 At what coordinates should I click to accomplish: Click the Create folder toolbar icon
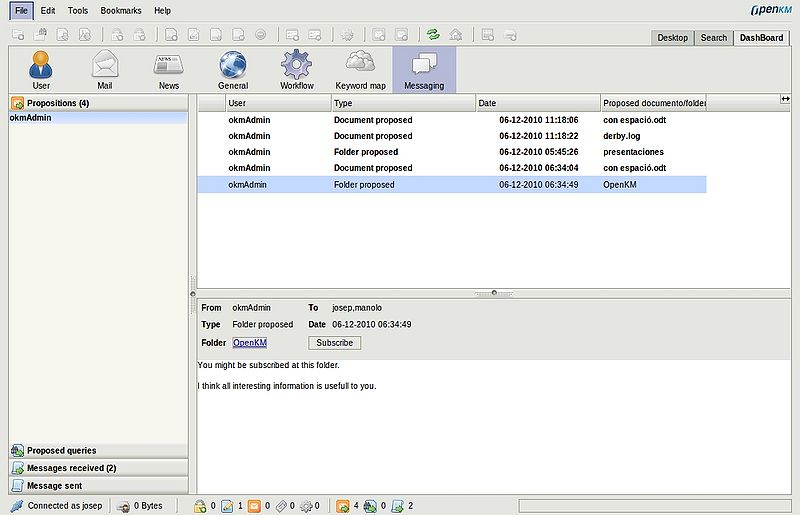[18, 35]
